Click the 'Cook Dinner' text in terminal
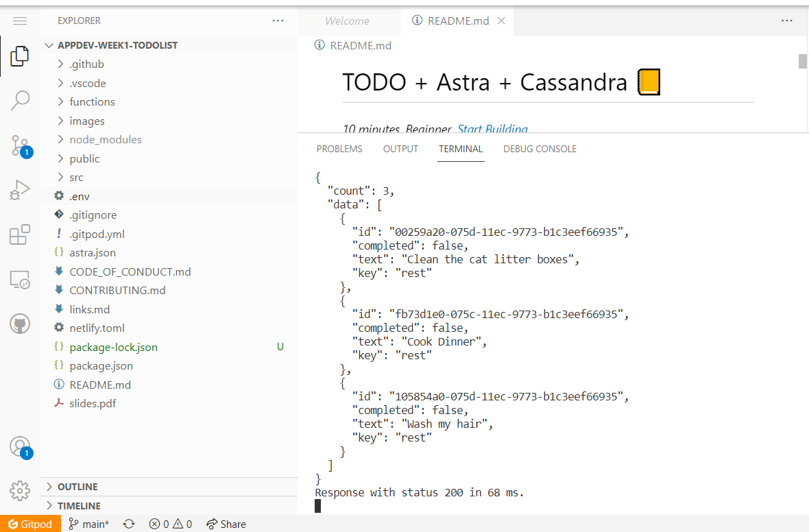Image resolution: width=809 pixels, height=532 pixels. click(441, 341)
